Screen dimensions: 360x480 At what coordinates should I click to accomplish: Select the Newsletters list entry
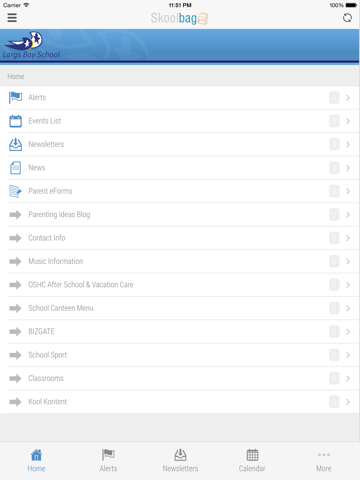click(180, 144)
